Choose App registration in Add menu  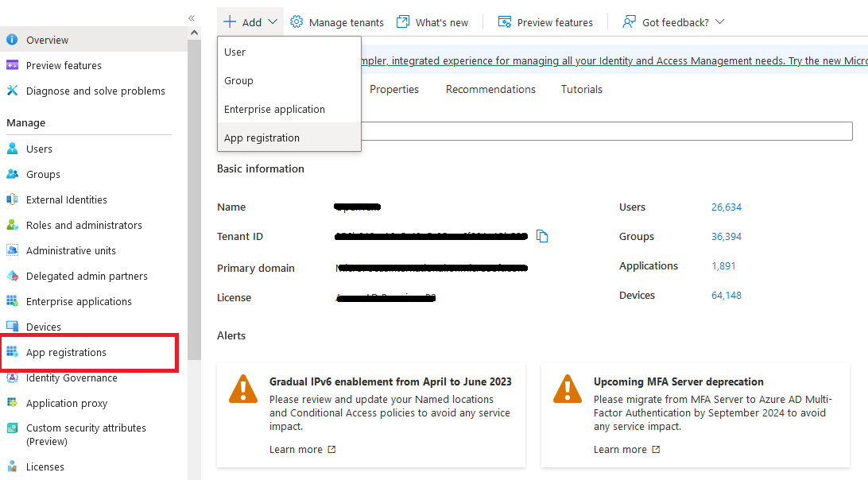[289, 137]
